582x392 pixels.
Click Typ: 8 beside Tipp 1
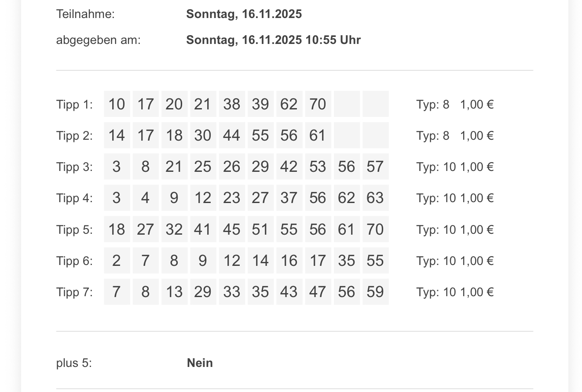(432, 105)
